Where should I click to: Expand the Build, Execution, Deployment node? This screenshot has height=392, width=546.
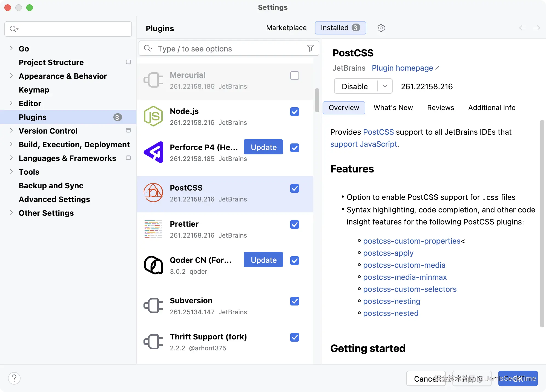click(11, 144)
